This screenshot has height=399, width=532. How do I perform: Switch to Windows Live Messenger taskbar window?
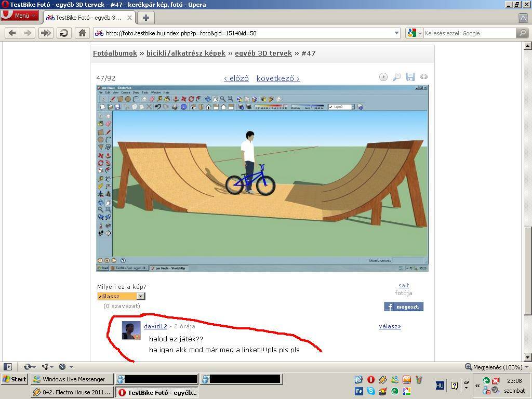coord(71,379)
